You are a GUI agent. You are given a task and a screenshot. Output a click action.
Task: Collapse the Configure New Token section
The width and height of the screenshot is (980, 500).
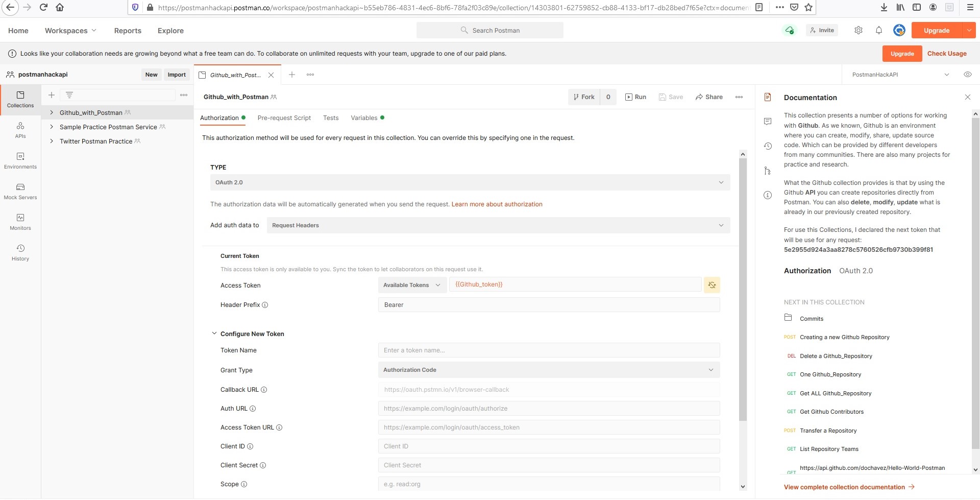(214, 334)
